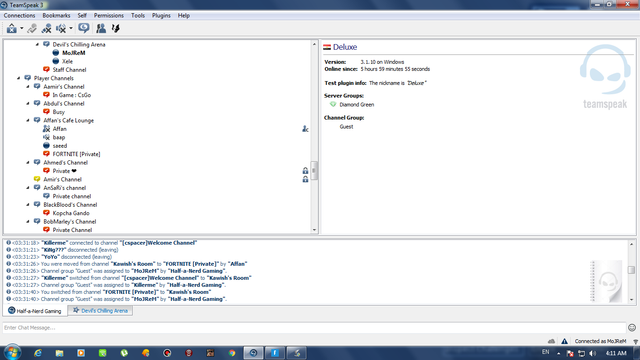This screenshot has width=640, height=360.
Task: Open Google Chrome from taskbar
Action: click(232, 353)
